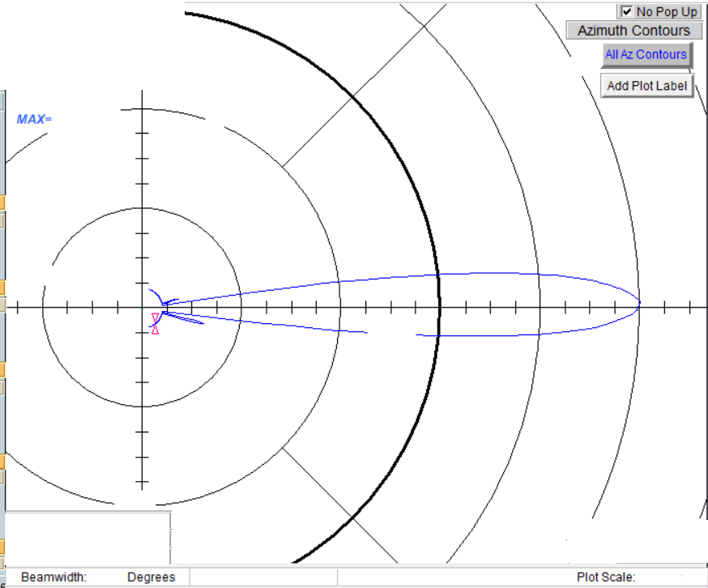The width and height of the screenshot is (708, 588).
Task: Uncheck the No Pop Up option
Action: tap(628, 11)
